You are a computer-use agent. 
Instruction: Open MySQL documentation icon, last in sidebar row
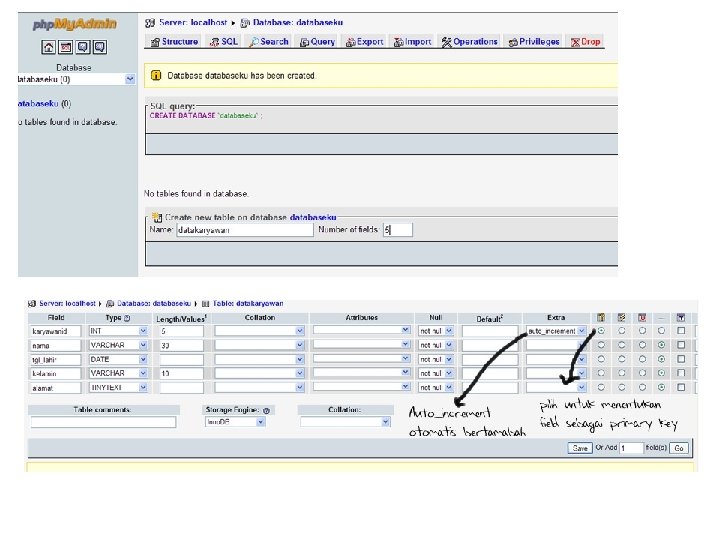pyautogui.click(x=100, y=47)
